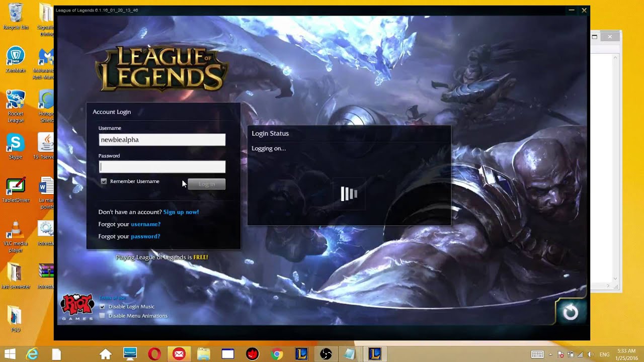Click the Password input field

tap(162, 167)
